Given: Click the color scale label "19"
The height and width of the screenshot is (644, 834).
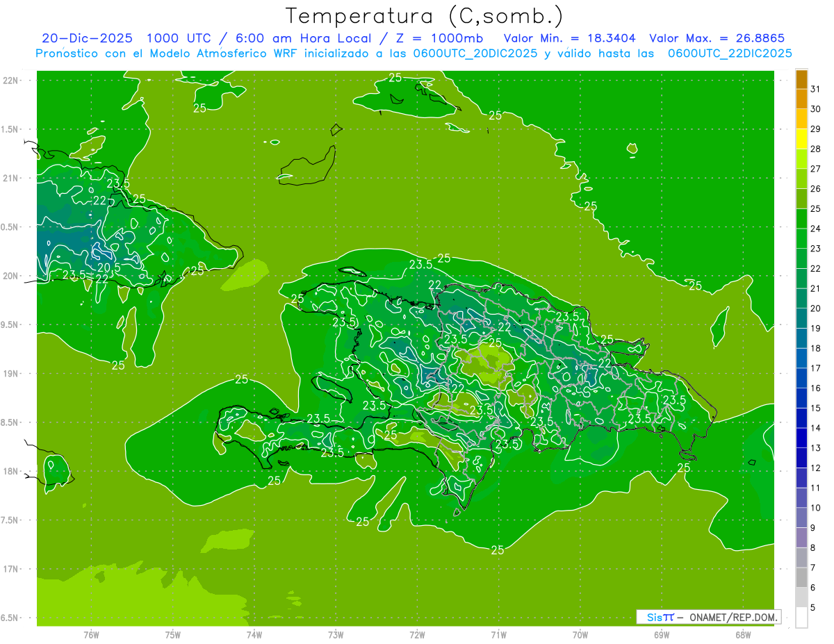Looking at the screenshot, I should [816, 329].
